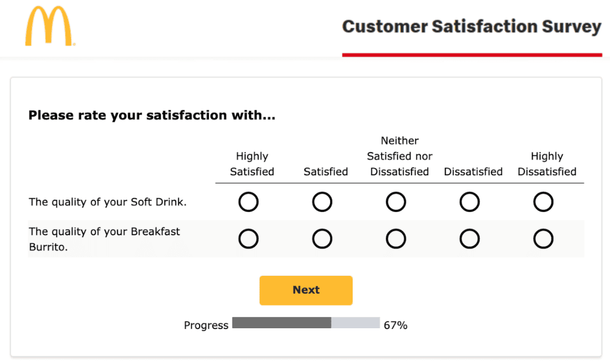Click the Breakfast Burrito quality row label

(x=104, y=239)
